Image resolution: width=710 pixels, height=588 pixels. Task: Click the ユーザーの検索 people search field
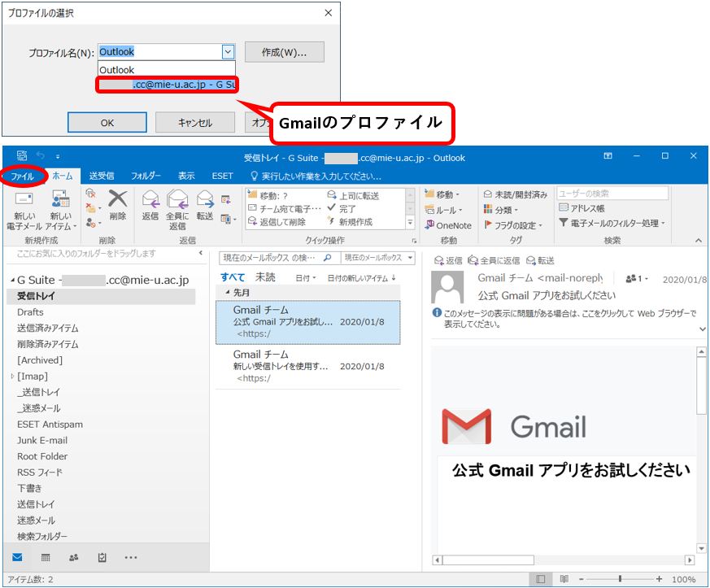(x=612, y=194)
